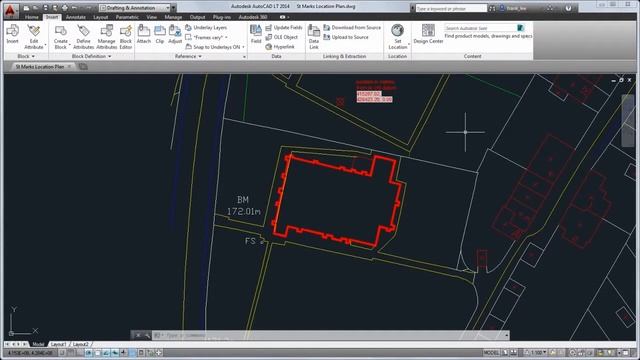Viewport: 640px width, 360px height.
Task: Switch to the Manage ribbon tab
Action: tap(173, 17)
